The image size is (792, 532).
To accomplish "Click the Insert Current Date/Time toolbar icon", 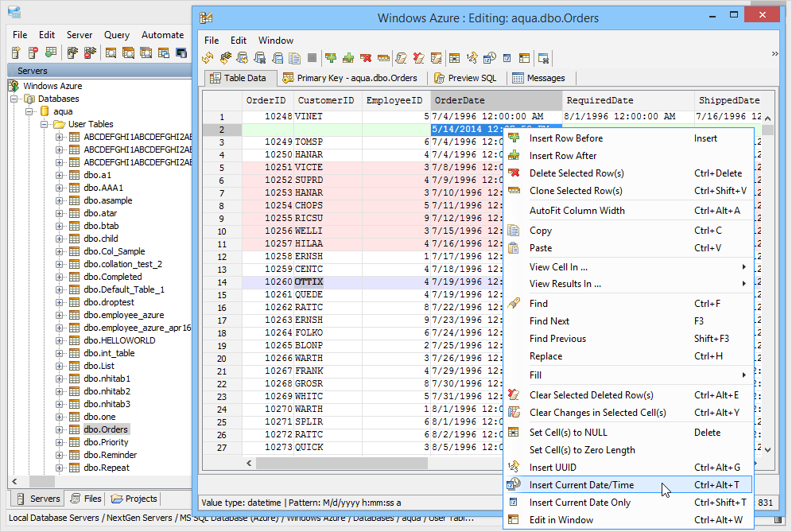I will [490, 58].
